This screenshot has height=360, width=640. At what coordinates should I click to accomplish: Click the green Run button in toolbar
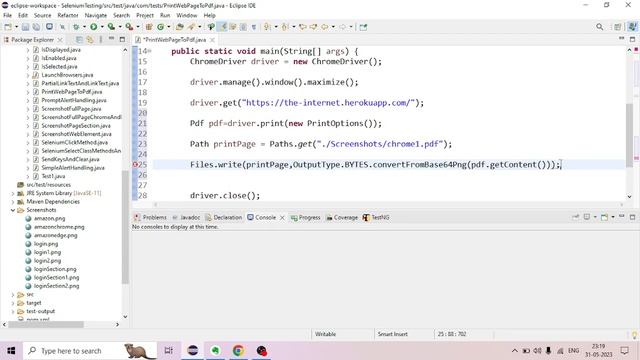coord(93,27)
